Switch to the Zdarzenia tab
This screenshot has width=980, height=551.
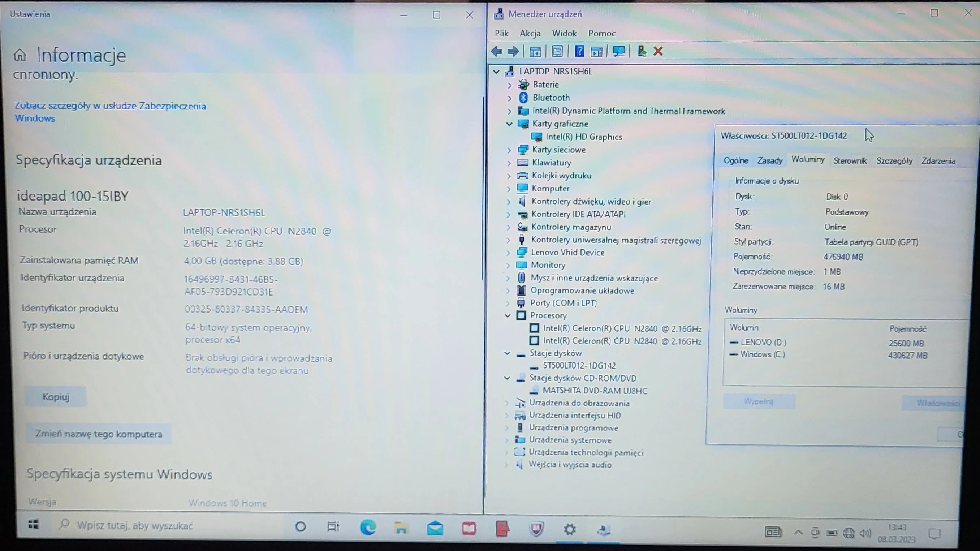click(938, 161)
